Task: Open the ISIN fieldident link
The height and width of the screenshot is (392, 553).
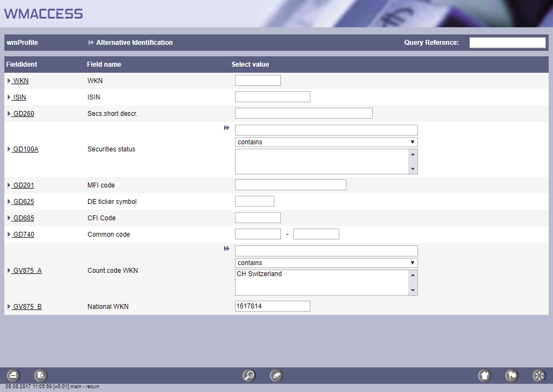Action: (x=19, y=97)
